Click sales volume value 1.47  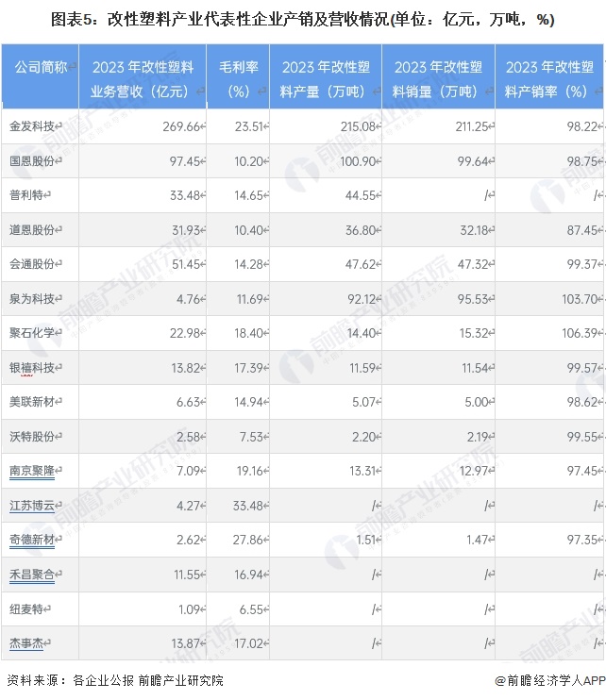point(477,541)
